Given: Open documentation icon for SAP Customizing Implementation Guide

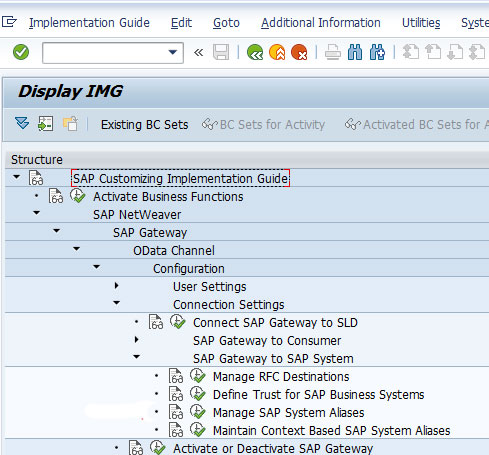Looking at the screenshot, I should pyautogui.click(x=36, y=178).
